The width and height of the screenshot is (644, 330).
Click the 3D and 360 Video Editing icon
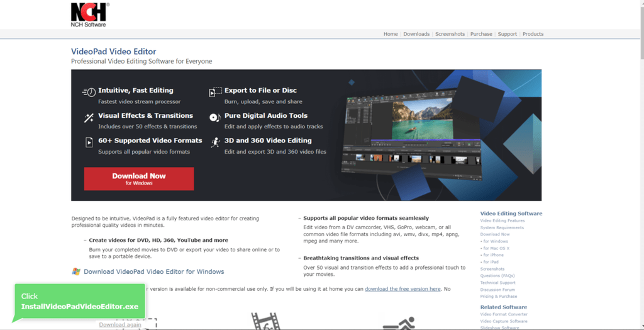click(215, 142)
